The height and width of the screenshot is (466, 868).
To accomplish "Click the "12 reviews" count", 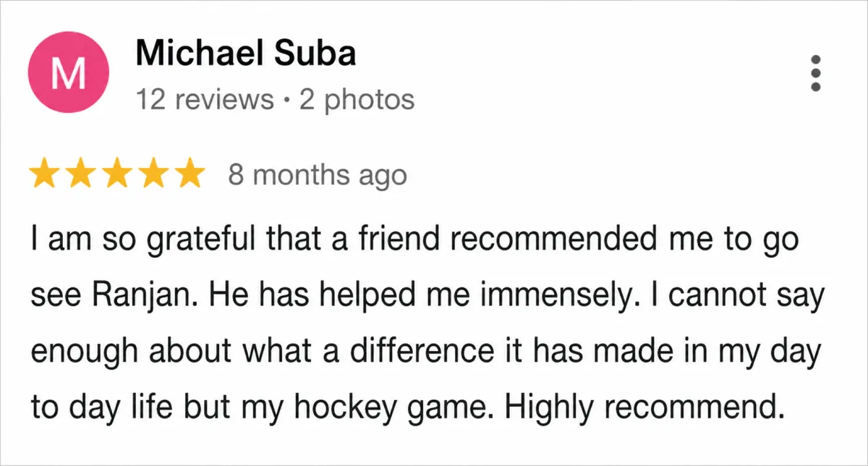I will pos(205,99).
